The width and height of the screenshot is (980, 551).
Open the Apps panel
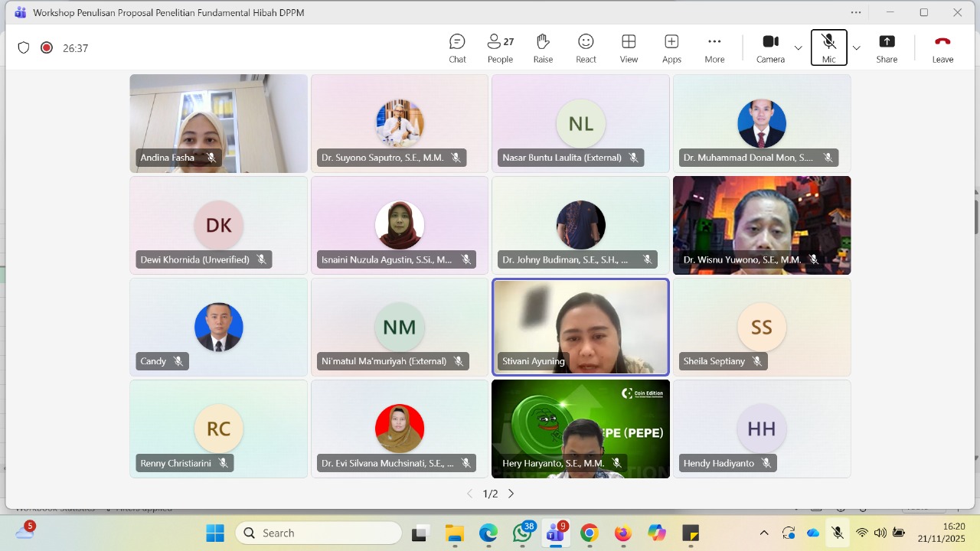click(x=671, y=47)
